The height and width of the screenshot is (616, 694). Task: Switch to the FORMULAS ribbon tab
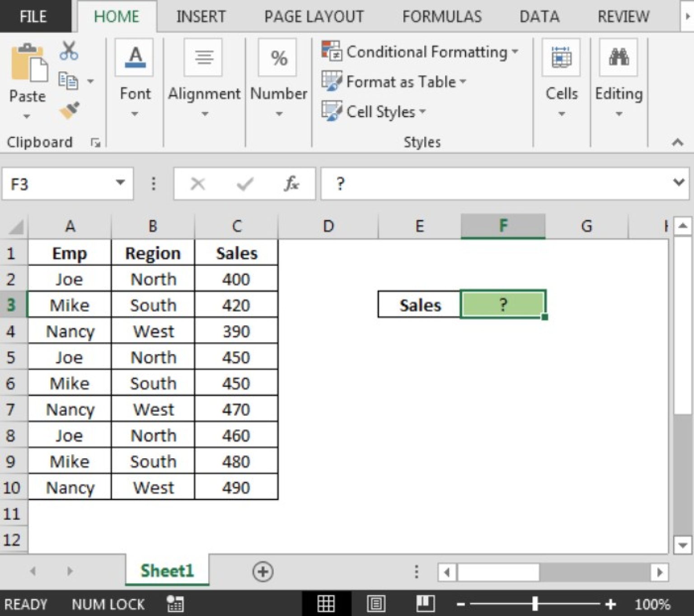pyautogui.click(x=441, y=16)
